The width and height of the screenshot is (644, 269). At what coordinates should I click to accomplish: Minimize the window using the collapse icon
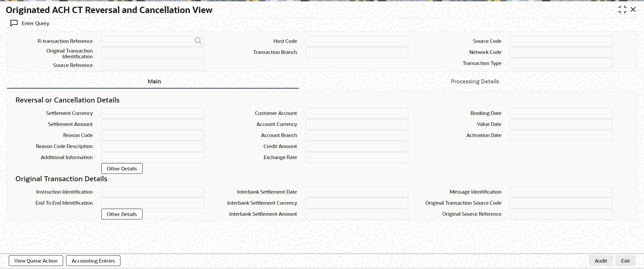coord(622,10)
